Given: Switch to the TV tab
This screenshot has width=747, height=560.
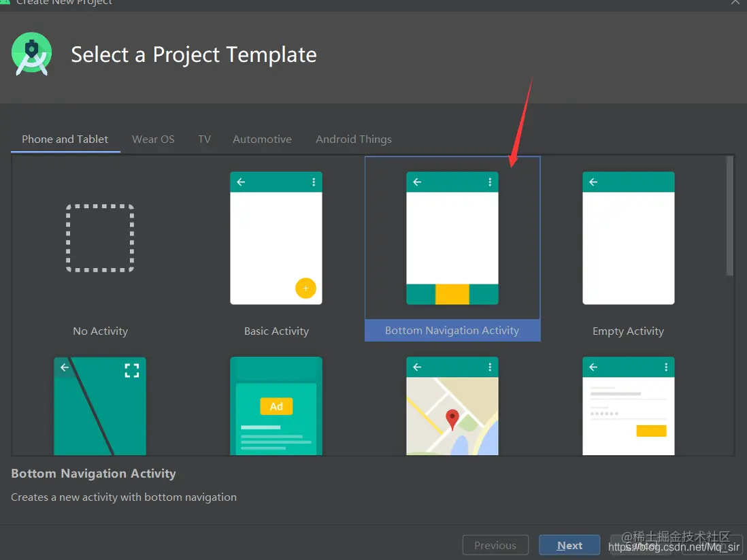Looking at the screenshot, I should click(x=204, y=139).
